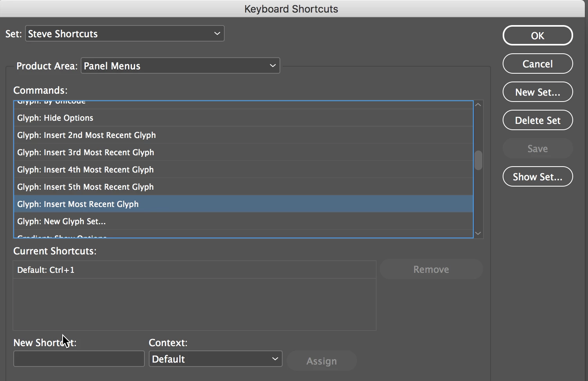Screen dimensions: 588x381
Task: Click the New Set... button
Action: click(x=537, y=92)
